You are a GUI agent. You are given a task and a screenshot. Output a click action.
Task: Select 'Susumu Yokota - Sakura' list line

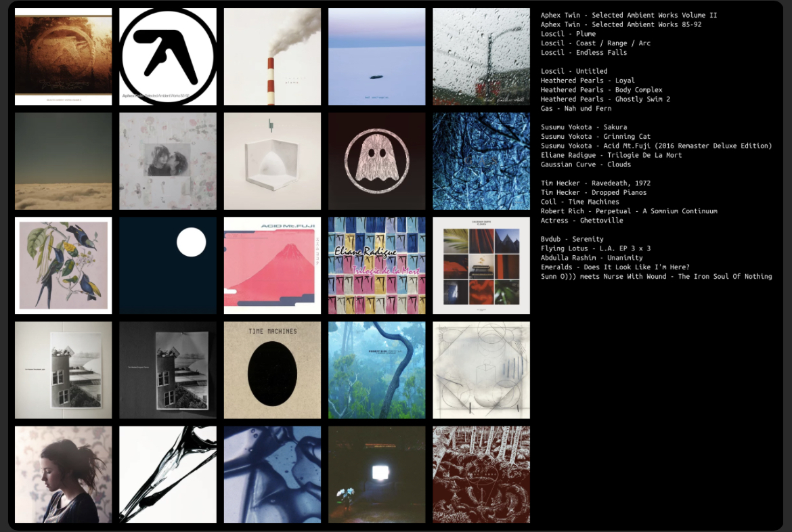(584, 127)
